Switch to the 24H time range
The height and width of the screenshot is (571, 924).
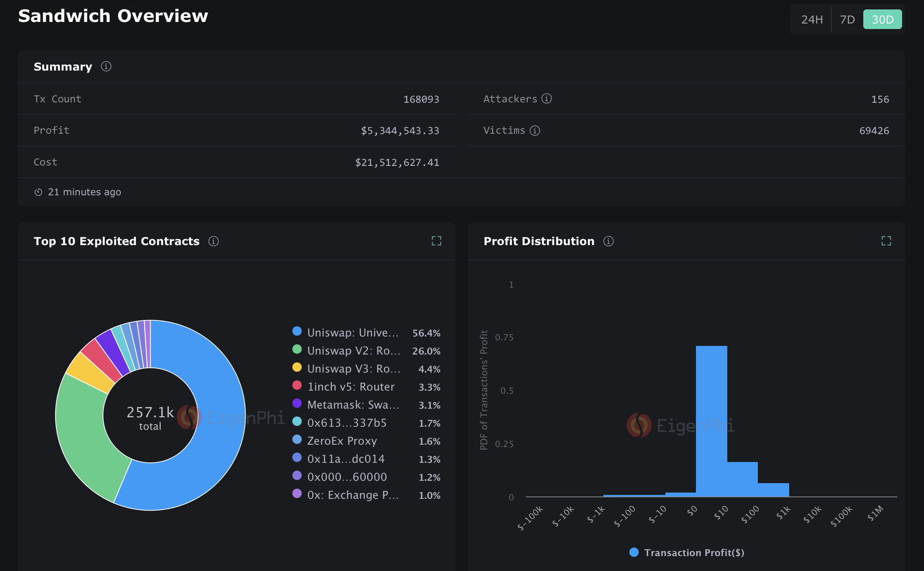[812, 19]
